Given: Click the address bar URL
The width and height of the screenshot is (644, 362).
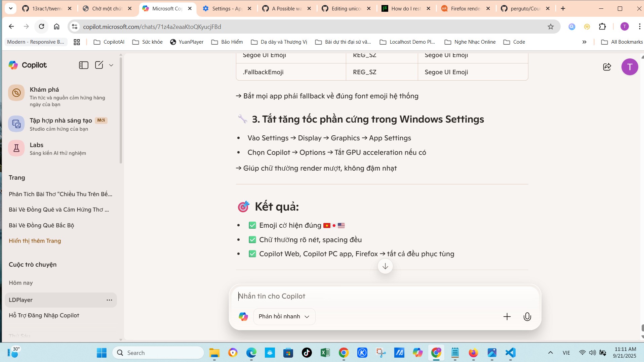Looking at the screenshot, I should tap(152, 27).
